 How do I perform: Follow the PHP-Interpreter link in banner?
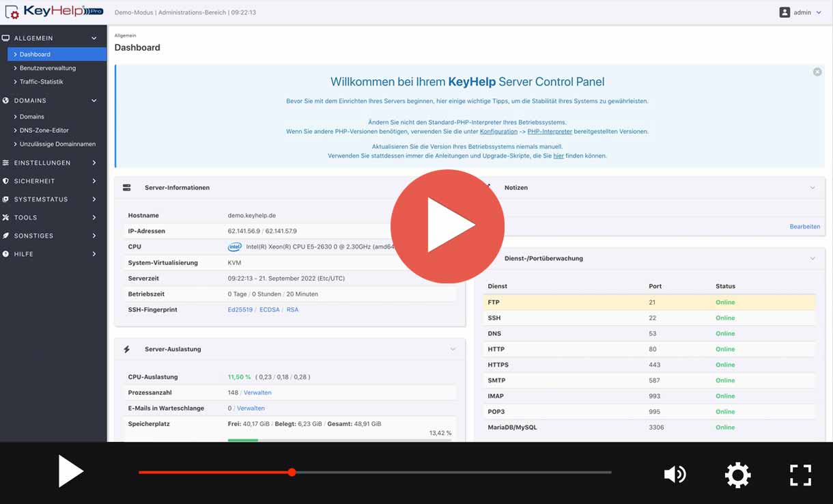pyautogui.click(x=550, y=131)
